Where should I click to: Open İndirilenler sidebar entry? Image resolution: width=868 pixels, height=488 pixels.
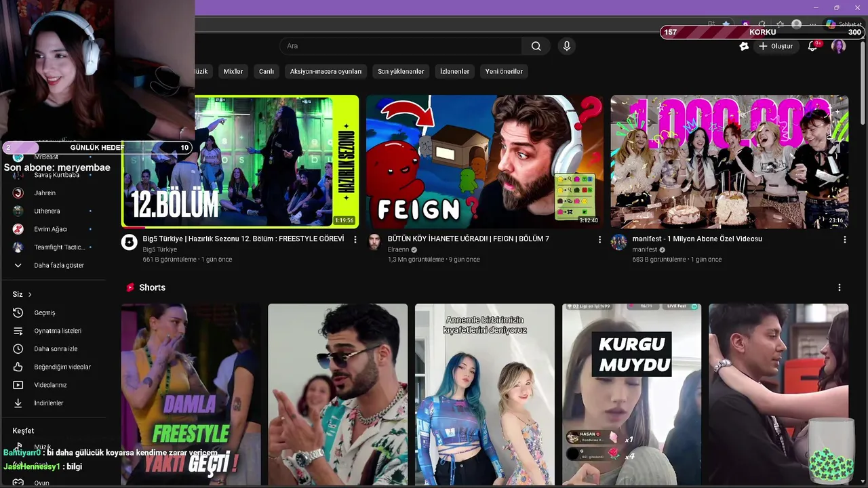[x=54, y=403]
